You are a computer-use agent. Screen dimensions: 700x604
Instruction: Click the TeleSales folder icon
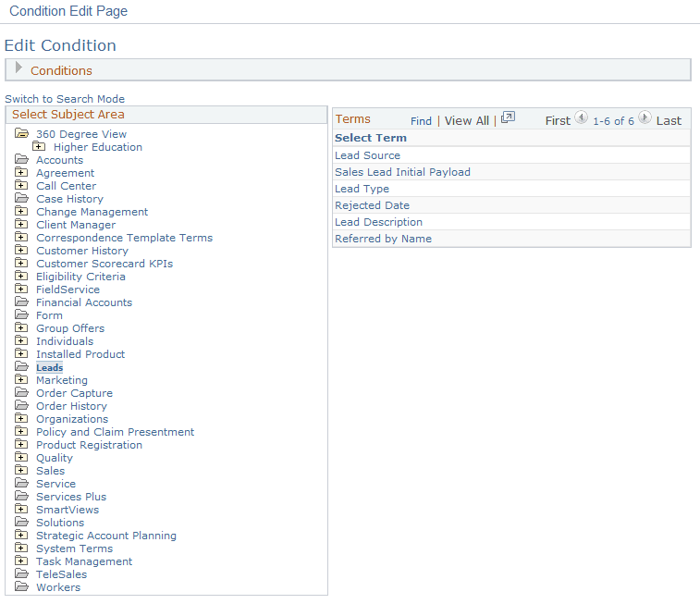point(21,573)
